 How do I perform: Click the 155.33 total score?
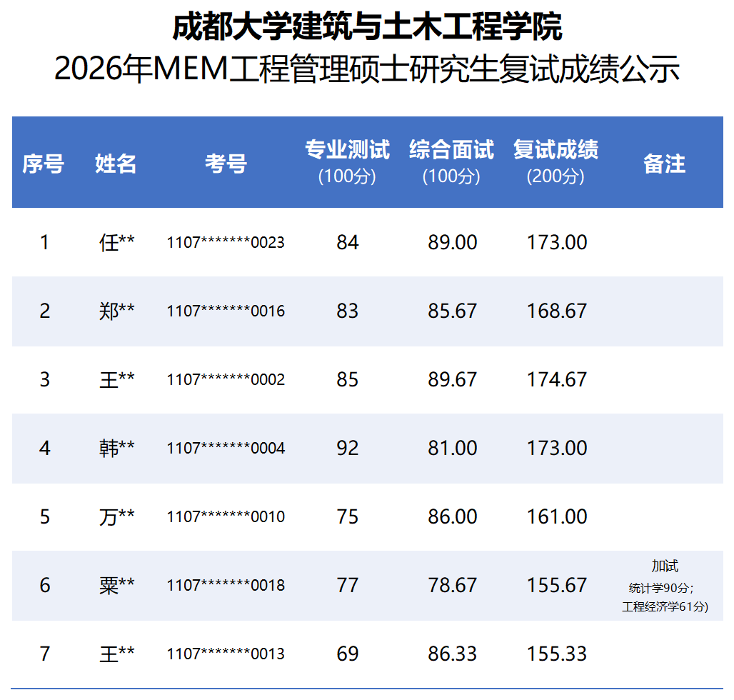pos(557,654)
